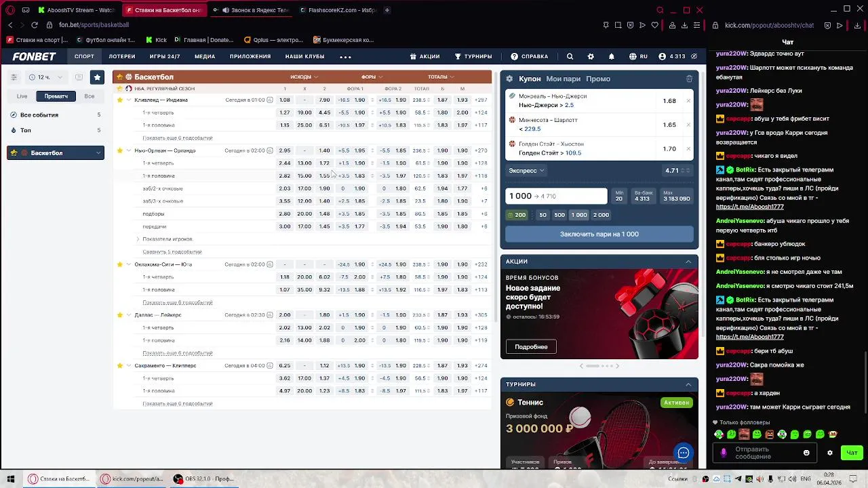Image resolution: width=868 pixels, height=488 pixels.
Task: Open Windows Start menu button
Action: coord(10,479)
